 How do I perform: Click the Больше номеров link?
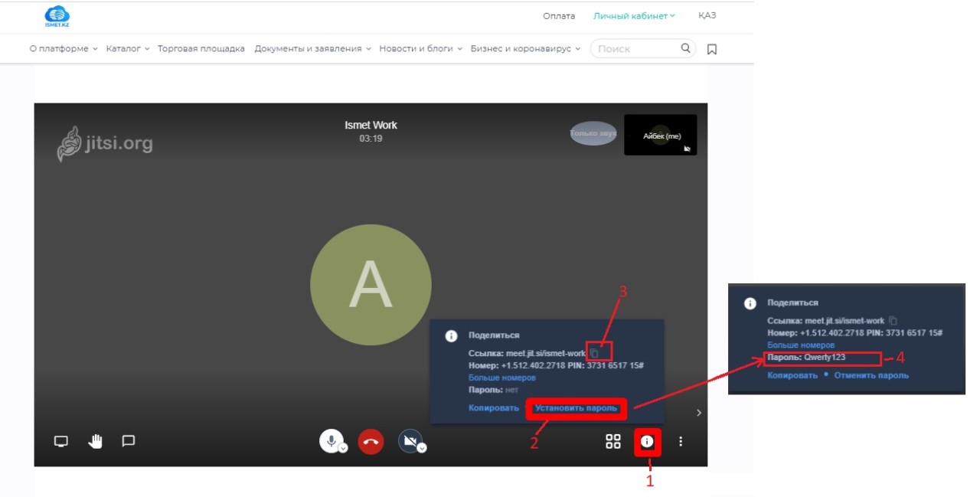click(x=501, y=378)
